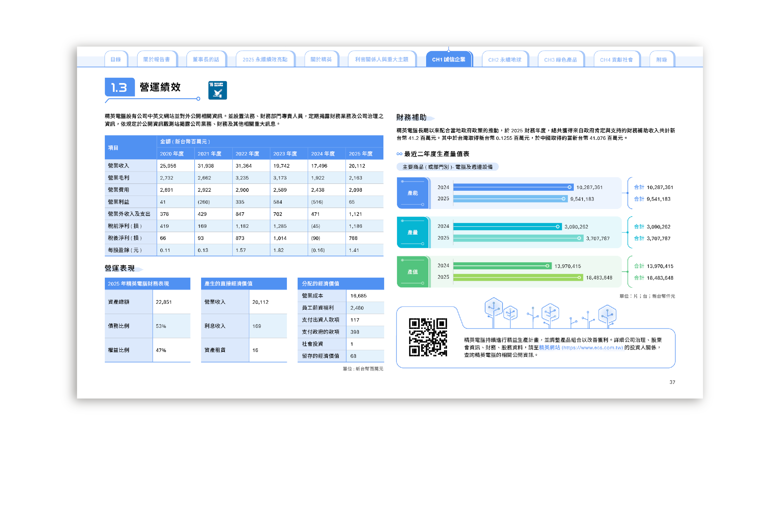Click the 分配的經濟價值 table header

[x=341, y=284]
